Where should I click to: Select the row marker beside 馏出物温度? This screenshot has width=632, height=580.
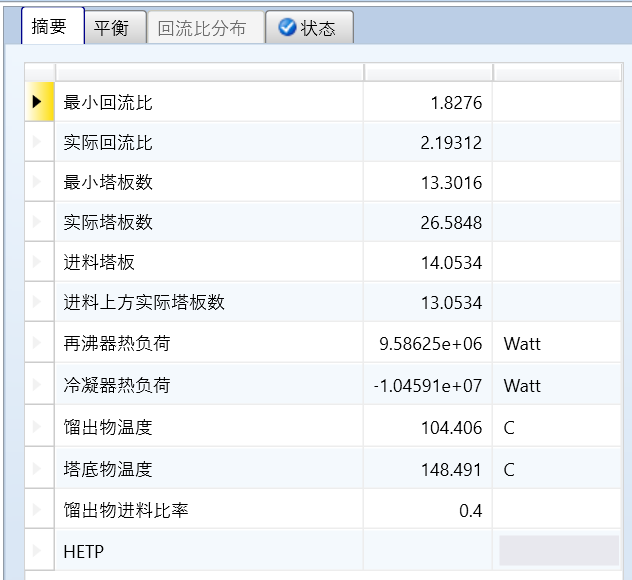38,427
